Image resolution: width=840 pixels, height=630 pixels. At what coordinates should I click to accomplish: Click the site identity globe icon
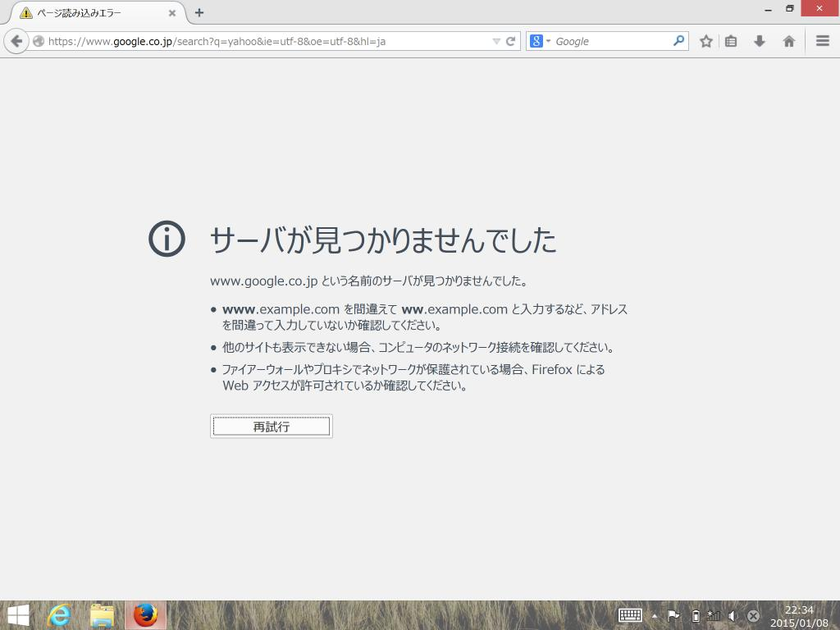pos(39,41)
